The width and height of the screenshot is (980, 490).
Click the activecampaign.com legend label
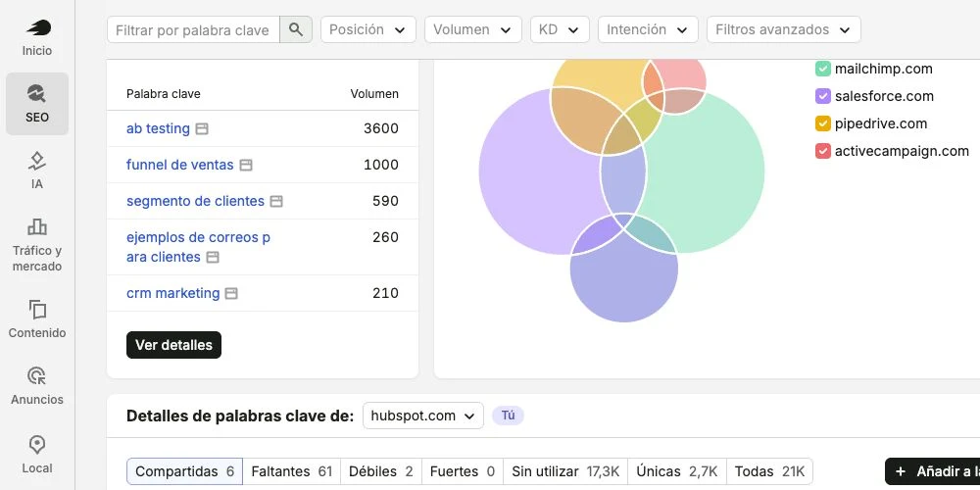click(902, 151)
